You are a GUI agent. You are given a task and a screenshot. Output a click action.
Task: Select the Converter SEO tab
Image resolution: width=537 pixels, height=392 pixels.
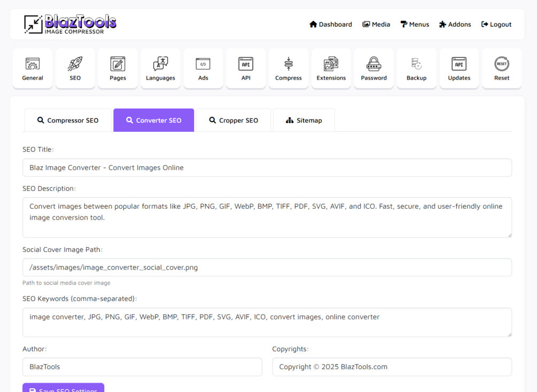coord(154,120)
